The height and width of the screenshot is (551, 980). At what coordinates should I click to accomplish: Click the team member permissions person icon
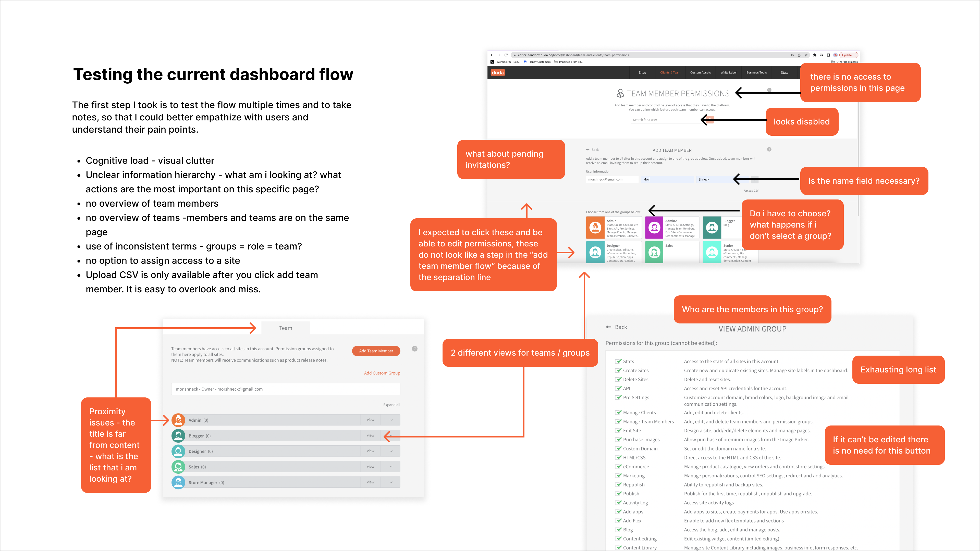(620, 93)
